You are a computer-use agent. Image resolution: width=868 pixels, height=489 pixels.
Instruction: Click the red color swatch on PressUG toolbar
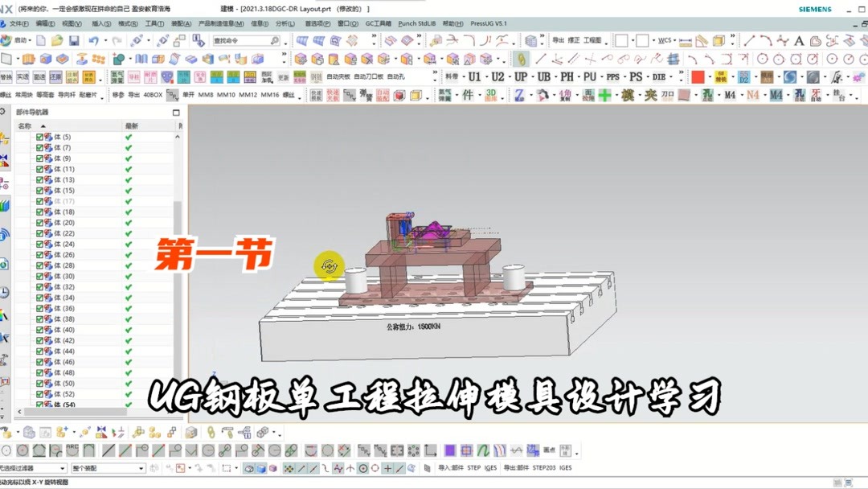(699, 76)
